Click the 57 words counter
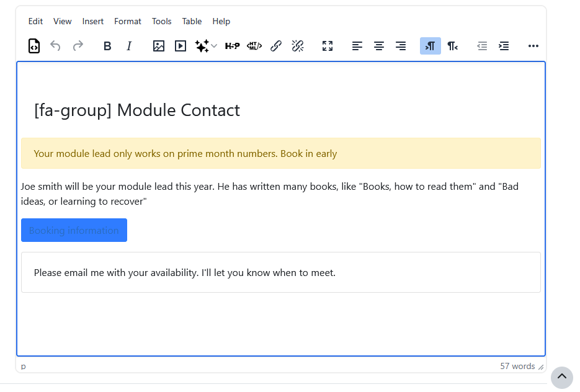Viewport: 580px width, 392px height. (517, 366)
